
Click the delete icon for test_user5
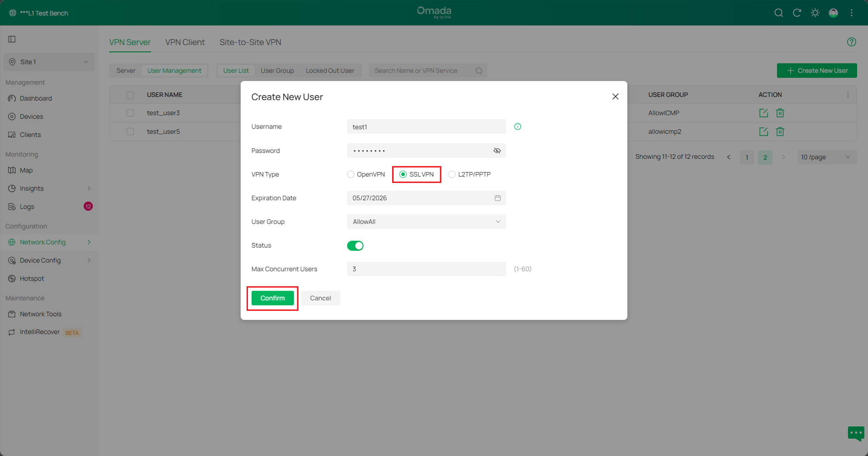pyautogui.click(x=780, y=131)
